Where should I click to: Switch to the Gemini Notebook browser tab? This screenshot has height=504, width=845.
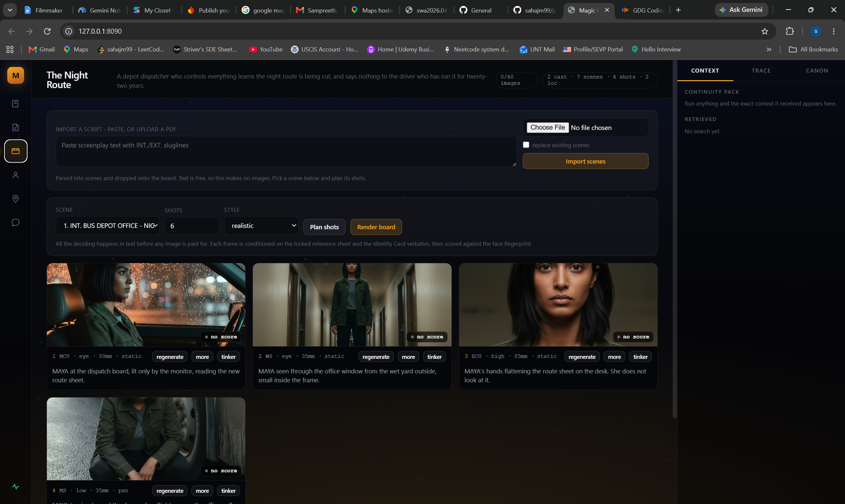click(100, 10)
